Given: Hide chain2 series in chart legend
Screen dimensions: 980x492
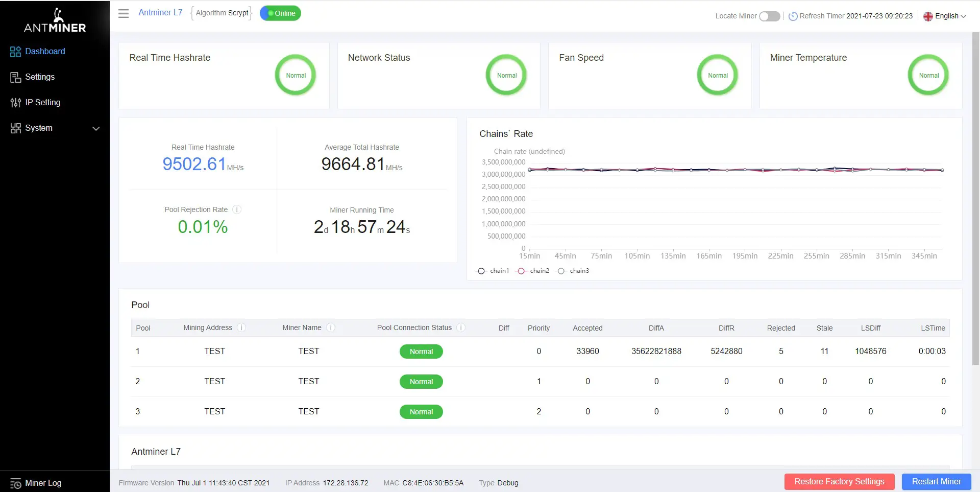Looking at the screenshot, I should click(532, 271).
